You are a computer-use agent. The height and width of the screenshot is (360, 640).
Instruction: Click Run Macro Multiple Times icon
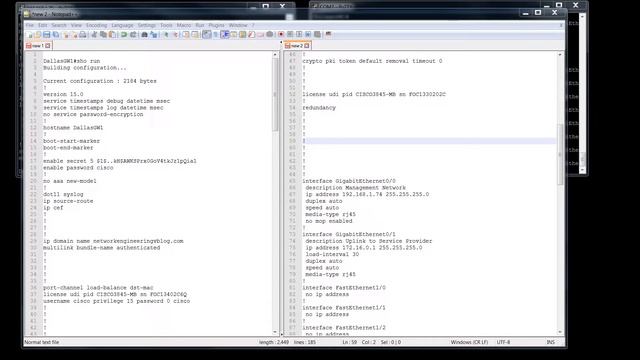tap(308, 35)
